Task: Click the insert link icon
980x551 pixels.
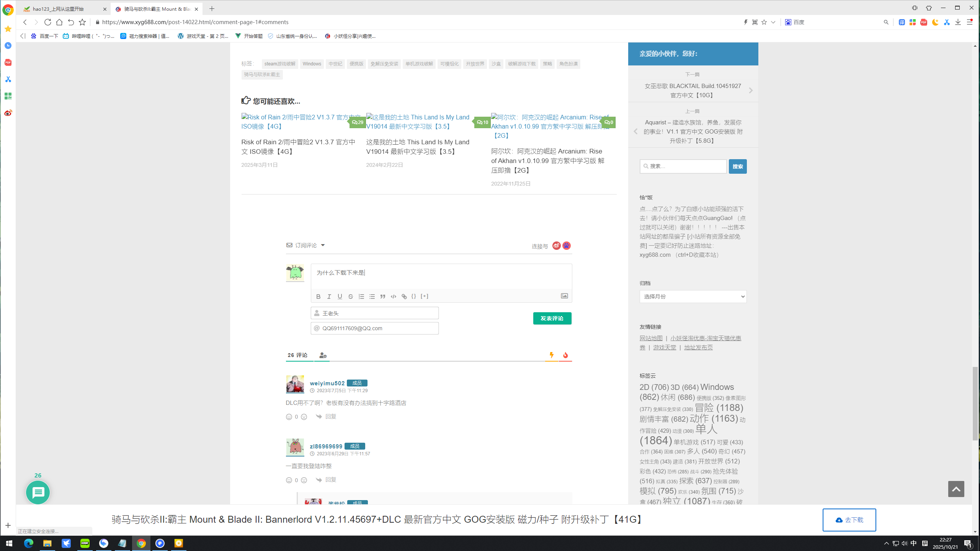Action: pos(404,297)
